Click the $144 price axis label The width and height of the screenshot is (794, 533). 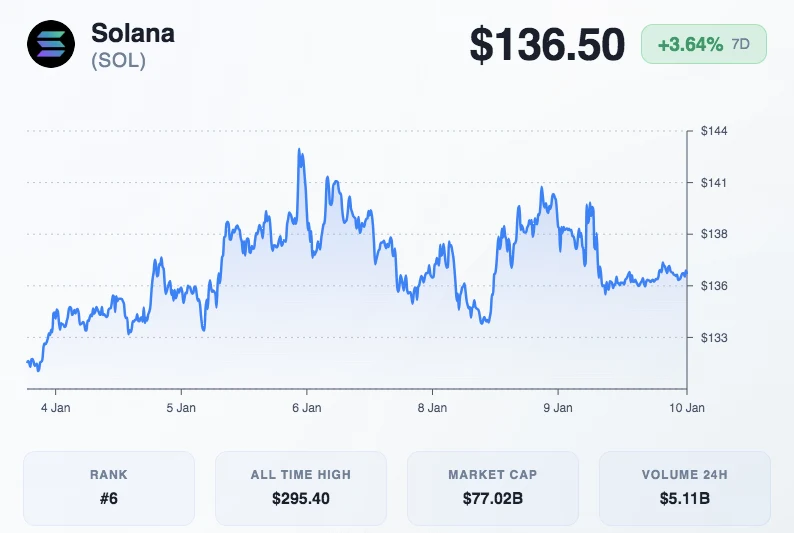tap(713, 131)
